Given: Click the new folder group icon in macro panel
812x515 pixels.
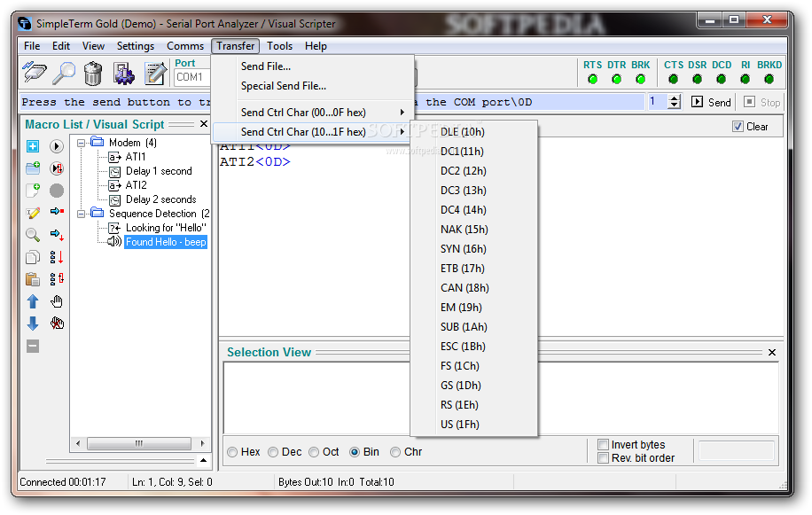Looking at the screenshot, I should tap(33, 168).
